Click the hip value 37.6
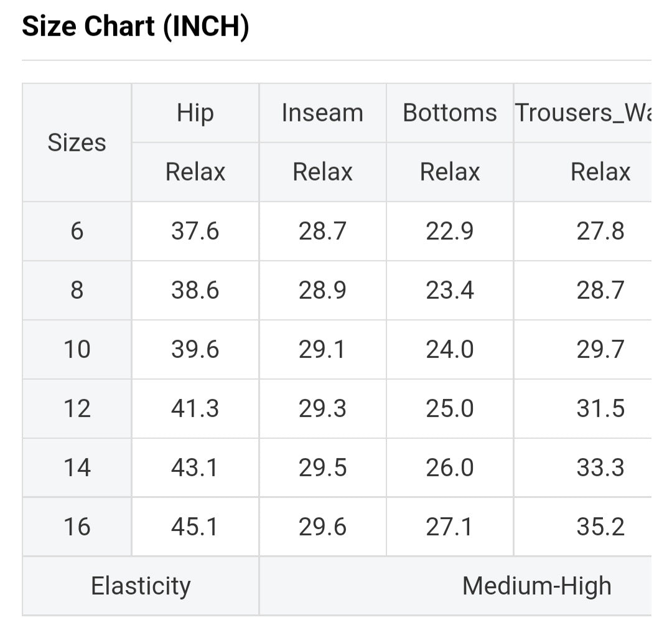 pos(195,231)
